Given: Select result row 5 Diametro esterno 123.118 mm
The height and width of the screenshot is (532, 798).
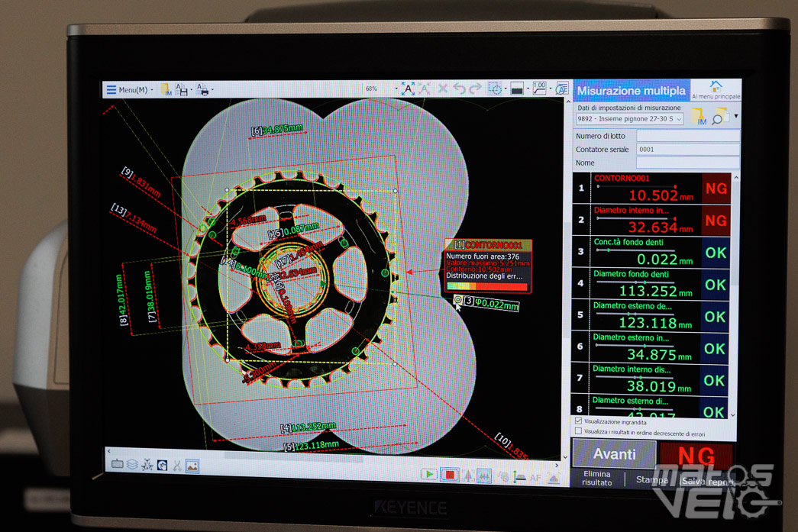Looking at the screenshot, I should click(x=651, y=315).
